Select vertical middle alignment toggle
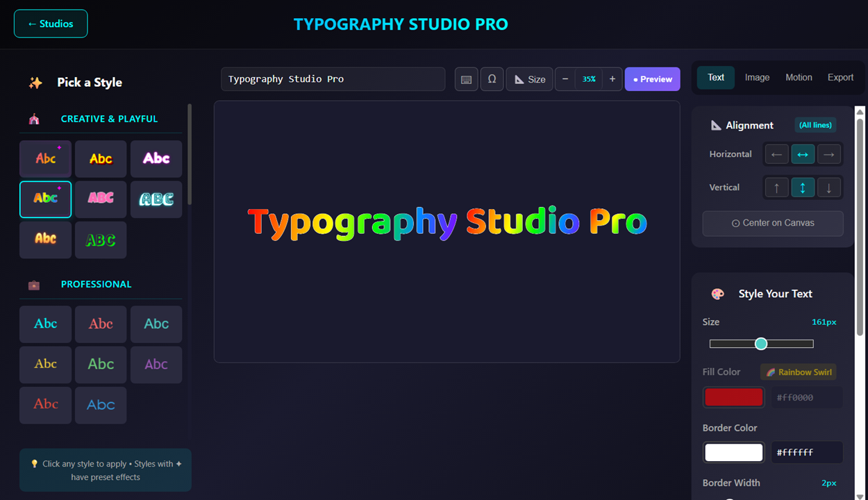Viewport: 868px width, 500px height. click(x=803, y=187)
